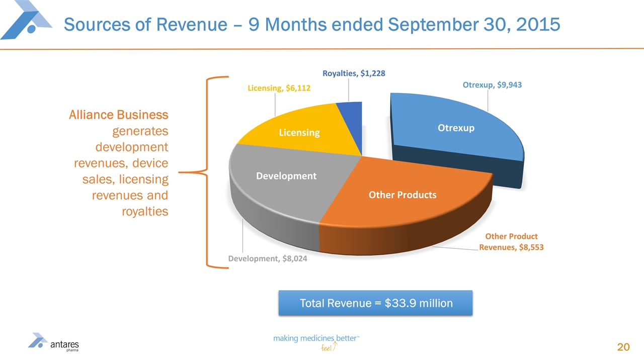The width and height of the screenshot is (644, 362).
Task: Click the 'Total Revenue = $33.9 million' box
Action: [376, 303]
